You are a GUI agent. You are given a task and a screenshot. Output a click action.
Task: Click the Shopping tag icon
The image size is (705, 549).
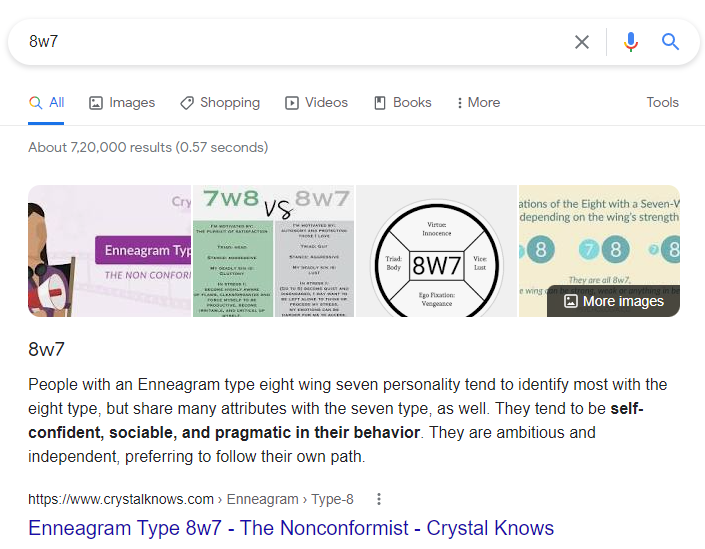click(x=187, y=103)
